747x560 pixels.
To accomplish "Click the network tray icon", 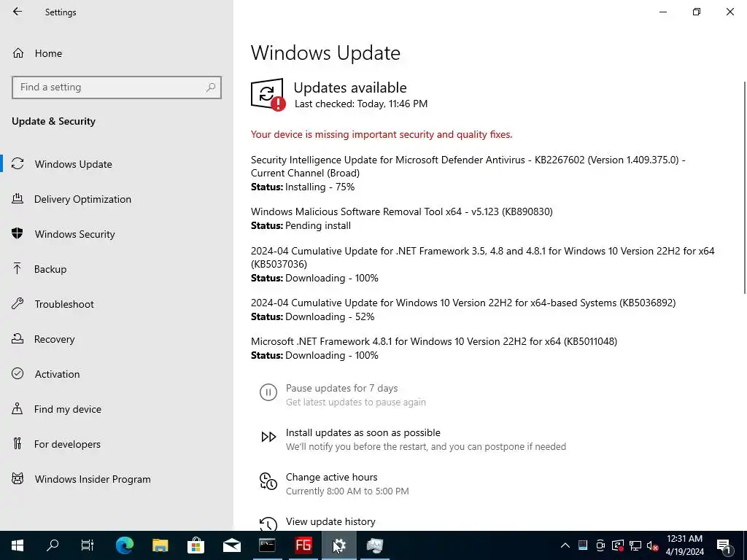I will point(635,545).
